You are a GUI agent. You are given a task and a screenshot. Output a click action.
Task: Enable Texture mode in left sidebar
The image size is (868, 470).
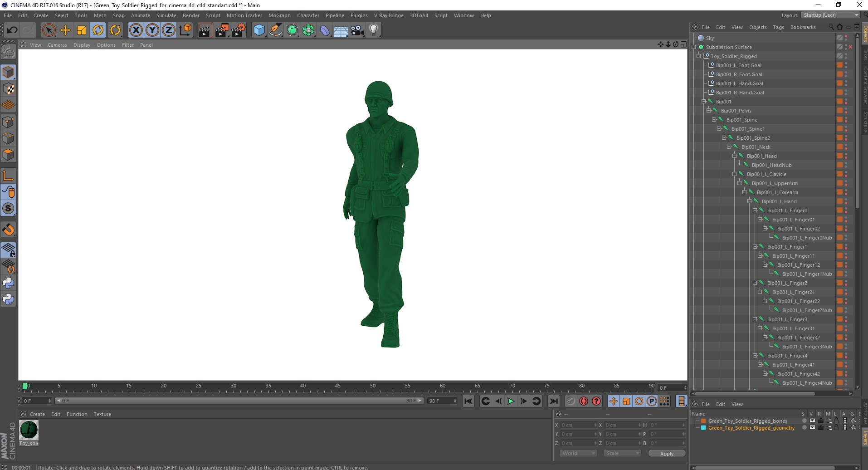tap(8, 88)
